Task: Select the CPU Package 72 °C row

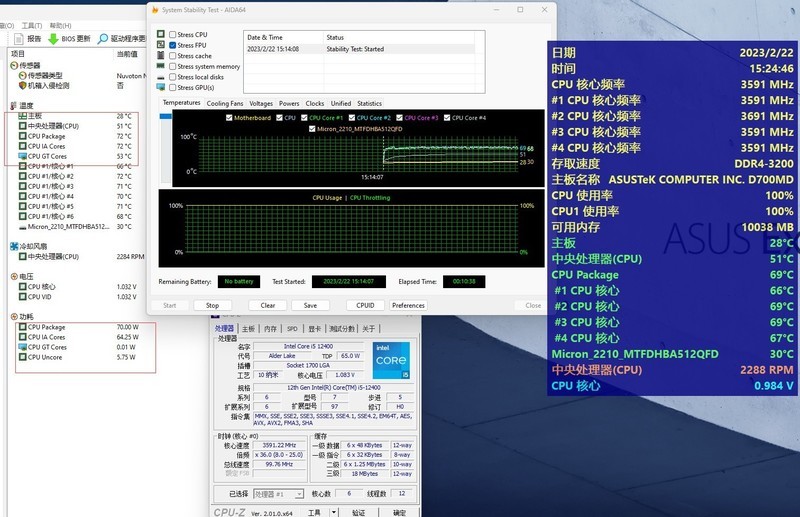Action: 76,136
